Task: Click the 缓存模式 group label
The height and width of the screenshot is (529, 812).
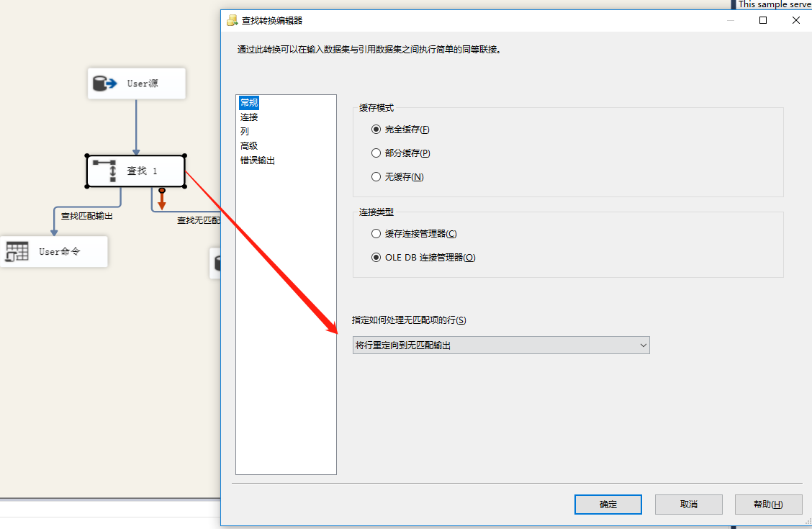Action: (376, 108)
